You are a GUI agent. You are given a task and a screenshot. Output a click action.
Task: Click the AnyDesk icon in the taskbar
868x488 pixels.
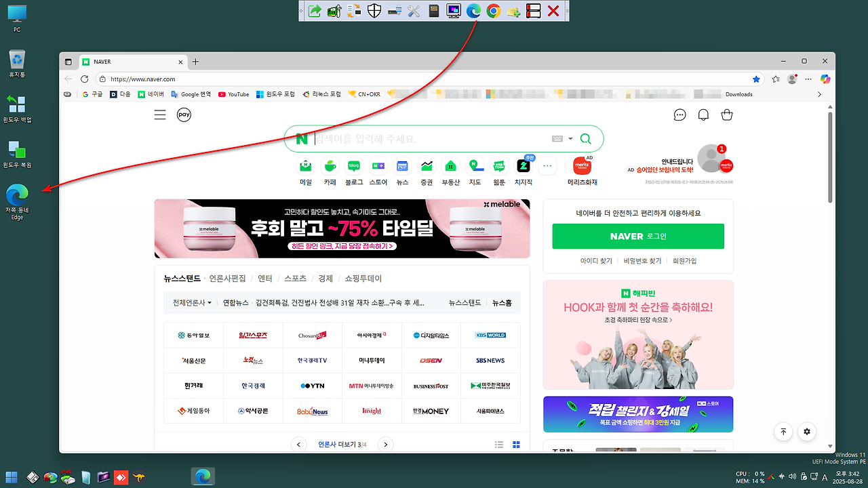pyautogui.click(x=121, y=477)
